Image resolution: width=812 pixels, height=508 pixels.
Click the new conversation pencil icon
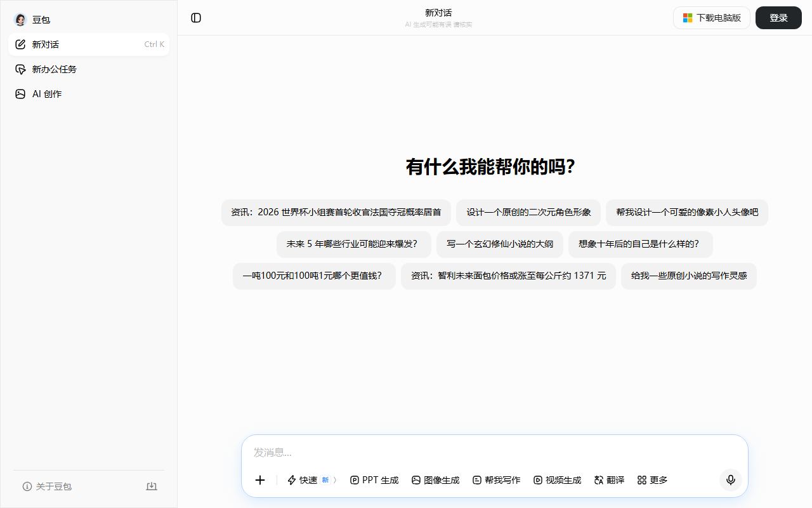pyautogui.click(x=20, y=44)
